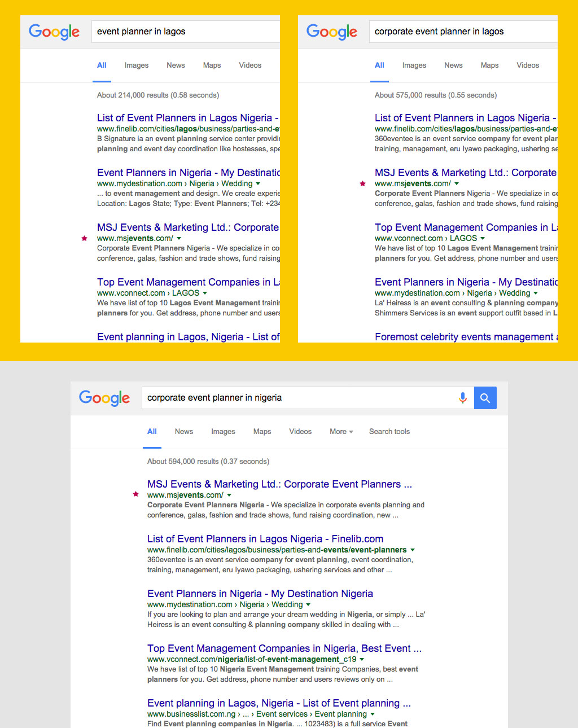Click the Google logo in the 'corporate event planner in lagos' panel
The width and height of the screenshot is (578, 728).
tap(332, 32)
